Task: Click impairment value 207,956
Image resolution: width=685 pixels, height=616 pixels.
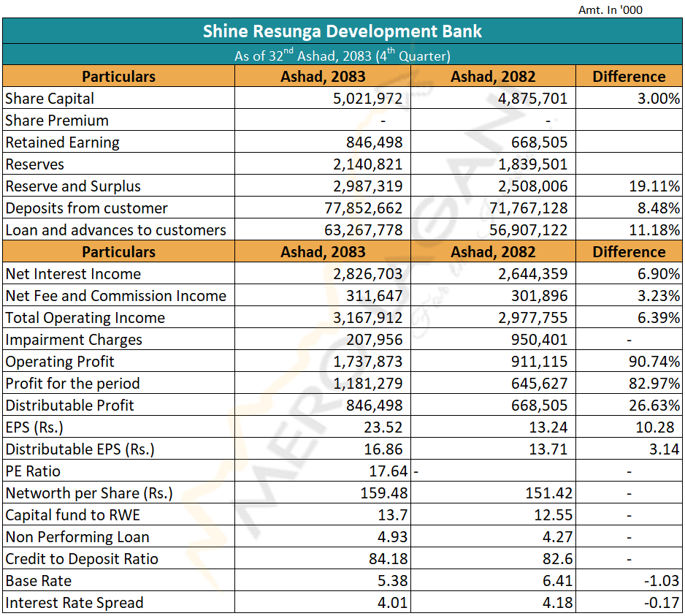Action: (x=375, y=339)
